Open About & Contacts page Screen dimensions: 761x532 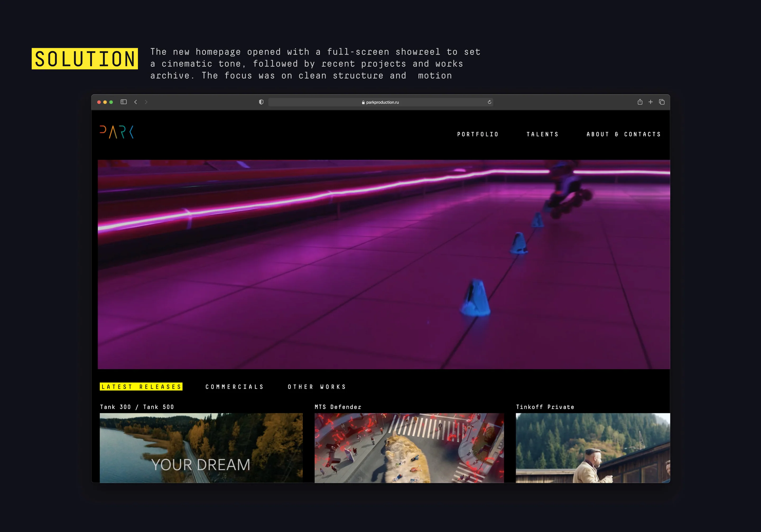click(624, 134)
